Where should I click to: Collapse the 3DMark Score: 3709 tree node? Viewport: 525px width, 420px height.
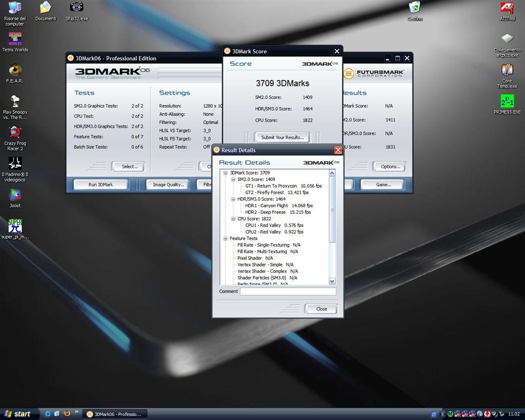click(x=226, y=173)
